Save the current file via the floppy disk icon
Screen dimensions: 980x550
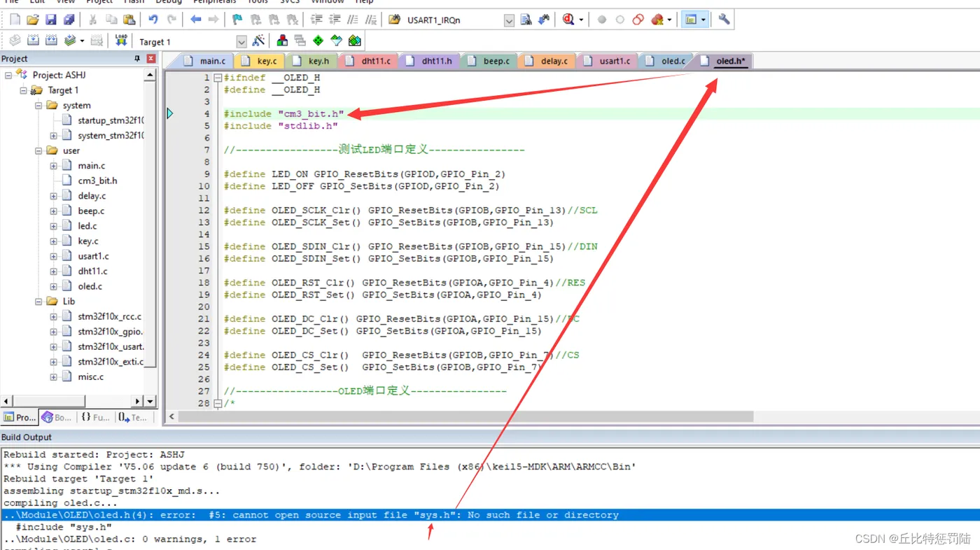pyautogui.click(x=51, y=20)
